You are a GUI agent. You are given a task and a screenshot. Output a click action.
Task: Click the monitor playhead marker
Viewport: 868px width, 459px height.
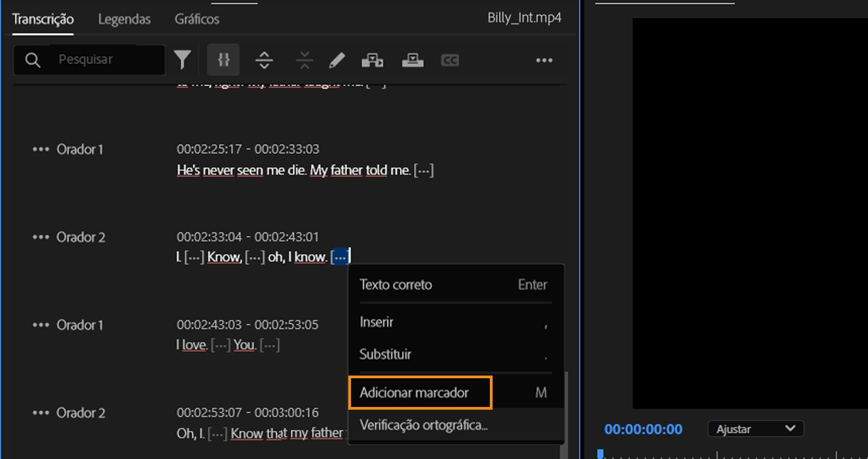(600, 454)
